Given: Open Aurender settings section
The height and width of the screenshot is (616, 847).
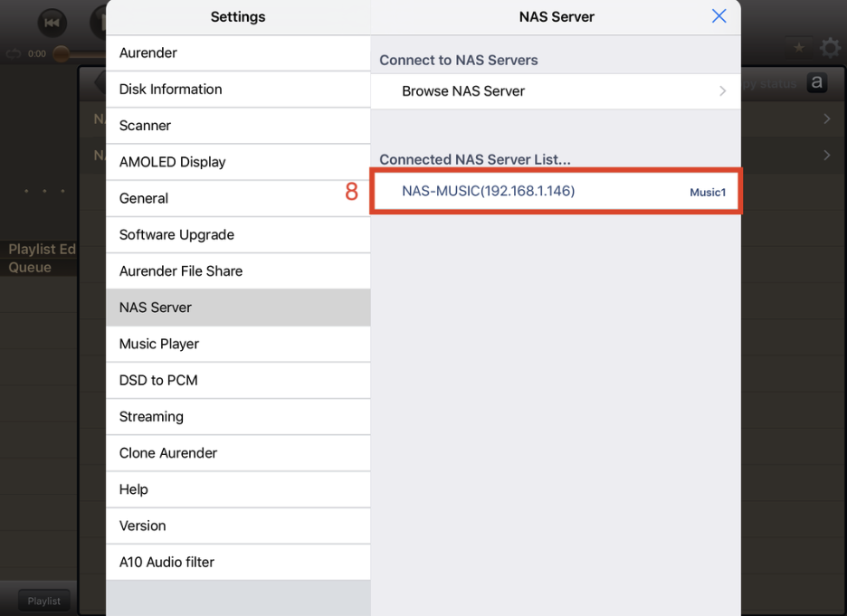Looking at the screenshot, I should 238,52.
